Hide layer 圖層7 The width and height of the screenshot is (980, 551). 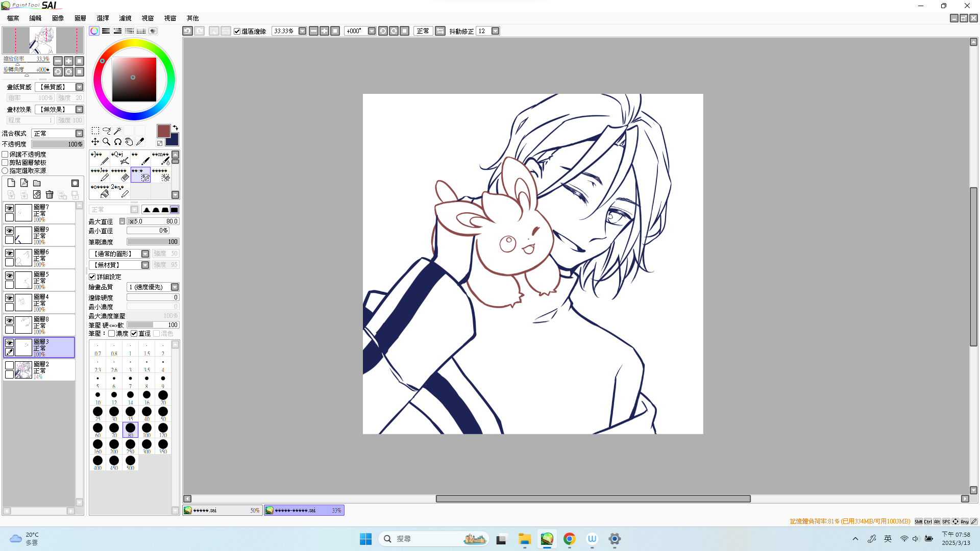pyautogui.click(x=9, y=208)
